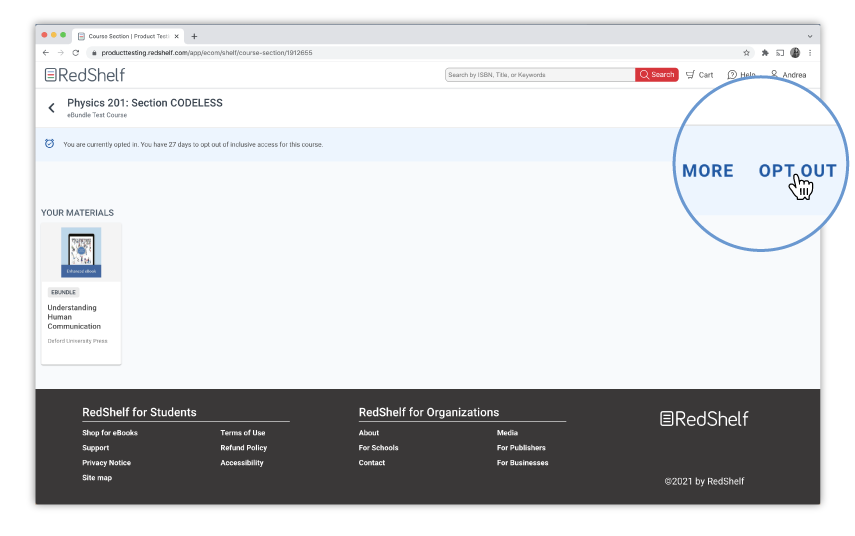Open the About footer link

coord(369,433)
